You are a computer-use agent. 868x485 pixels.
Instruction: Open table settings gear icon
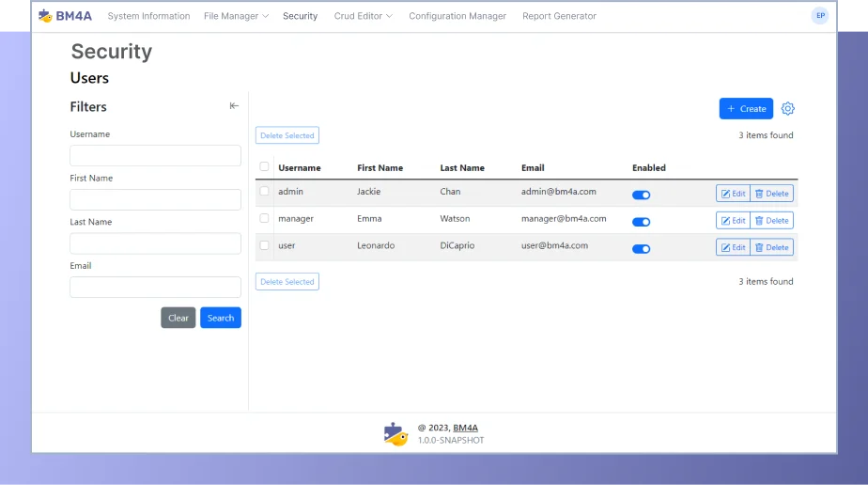pos(788,108)
